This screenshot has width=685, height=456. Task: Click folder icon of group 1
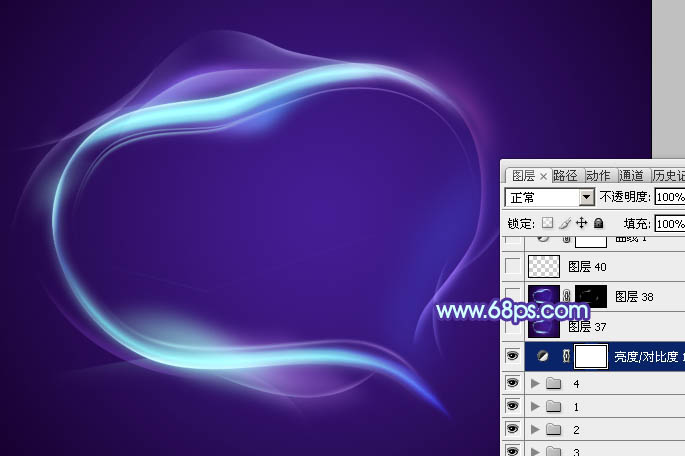click(x=553, y=406)
